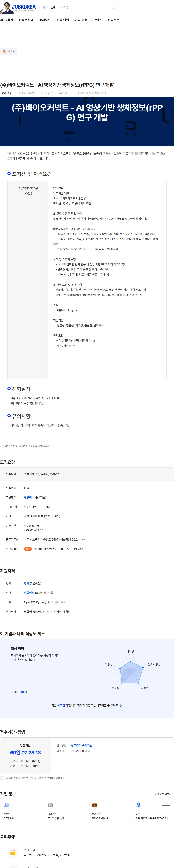Select the 상세요강 tab
This screenshot has width=174, height=868.
pos(6,93)
